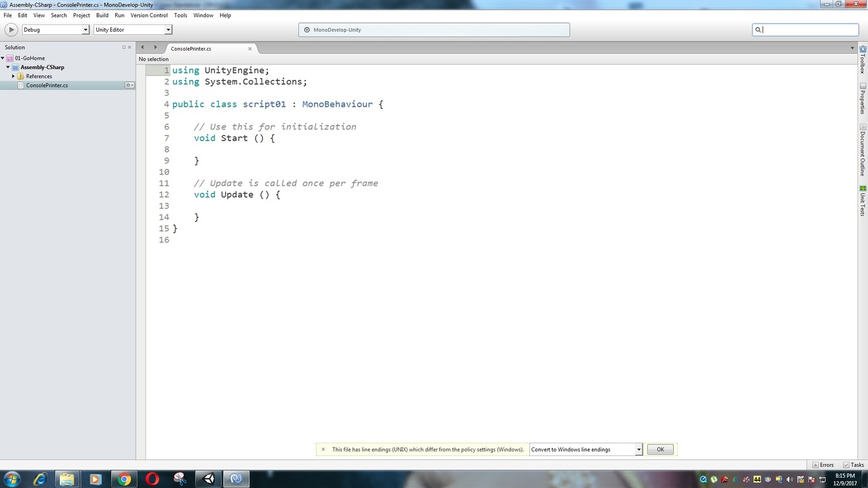The height and width of the screenshot is (488, 868).
Task: Open the Run menu
Action: pos(119,15)
